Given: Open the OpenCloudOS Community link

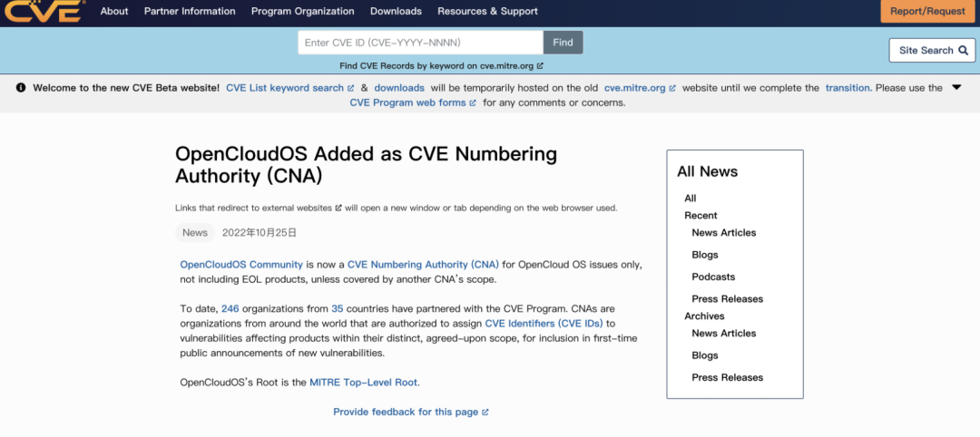Looking at the screenshot, I should click(x=241, y=264).
